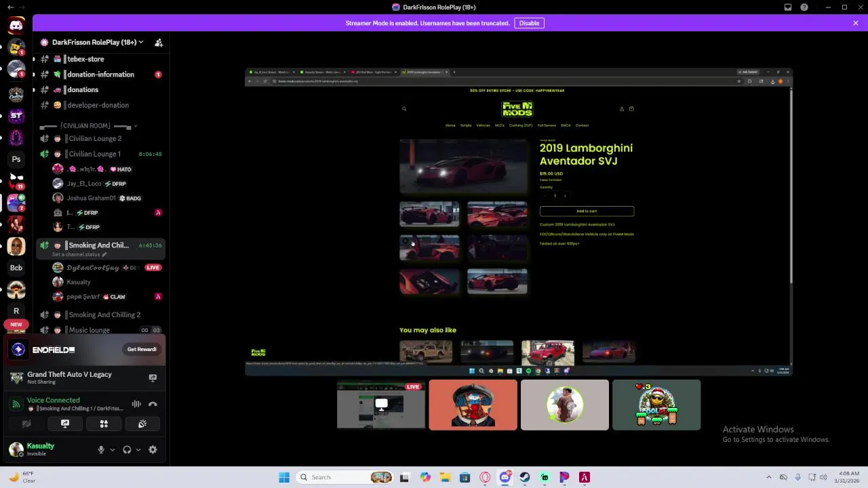Image resolution: width=868 pixels, height=488 pixels.
Task: Click the NEW unread indicator pill
Action: [16, 325]
